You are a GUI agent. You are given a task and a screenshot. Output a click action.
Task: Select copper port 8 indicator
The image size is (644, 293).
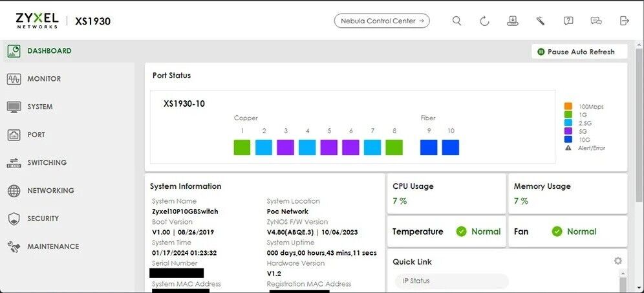(x=394, y=147)
